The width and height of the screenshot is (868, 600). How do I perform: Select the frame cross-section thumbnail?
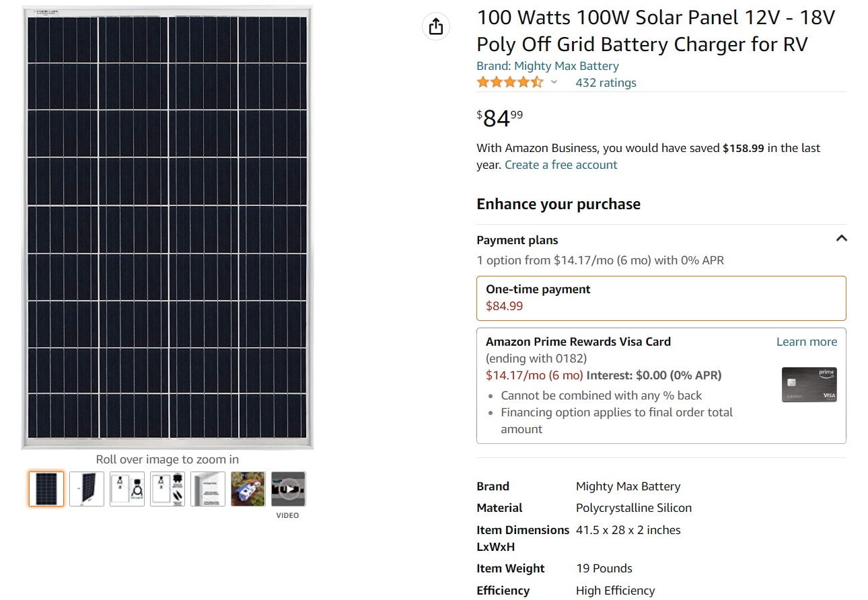coord(208,489)
